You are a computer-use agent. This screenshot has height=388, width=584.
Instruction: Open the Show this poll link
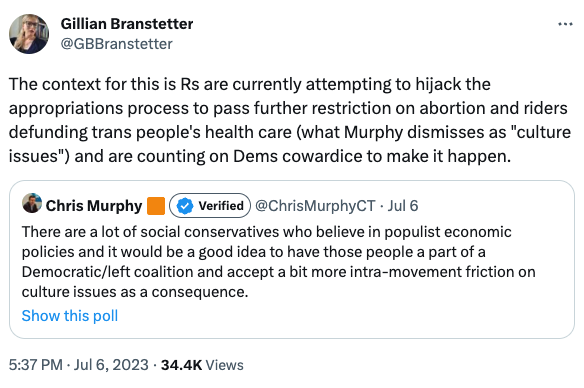pyautogui.click(x=70, y=316)
